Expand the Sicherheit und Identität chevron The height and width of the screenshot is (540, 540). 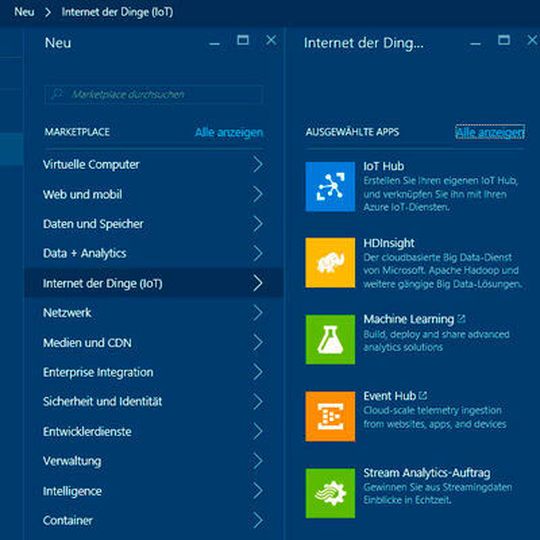tap(258, 402)
